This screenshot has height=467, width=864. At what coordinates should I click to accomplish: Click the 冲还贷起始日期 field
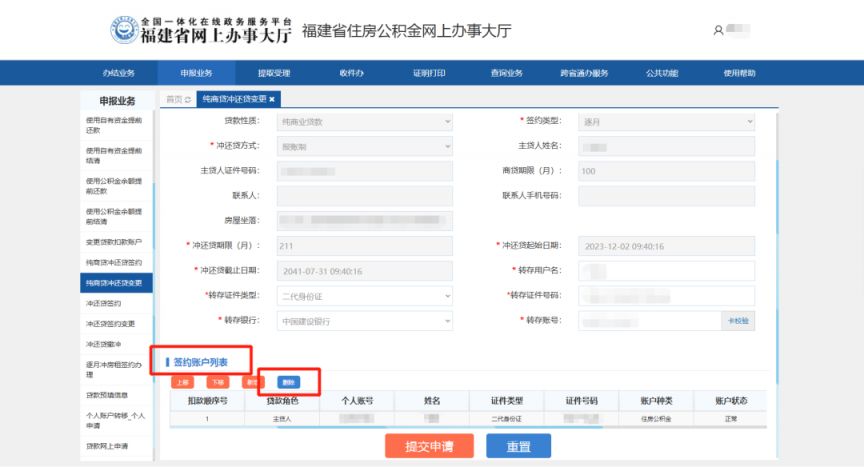(666, 246)
